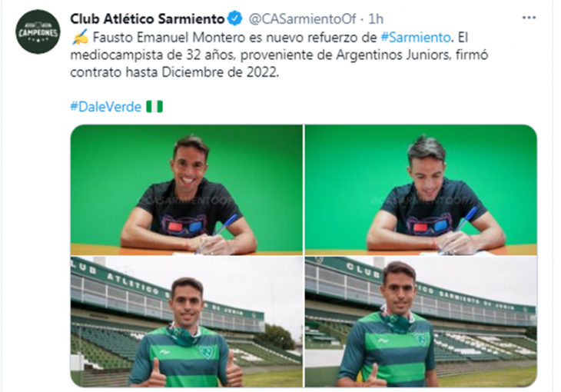Click the 3D glasses print in top-right photo
The image size is (561, 392).
click(428, 226)
